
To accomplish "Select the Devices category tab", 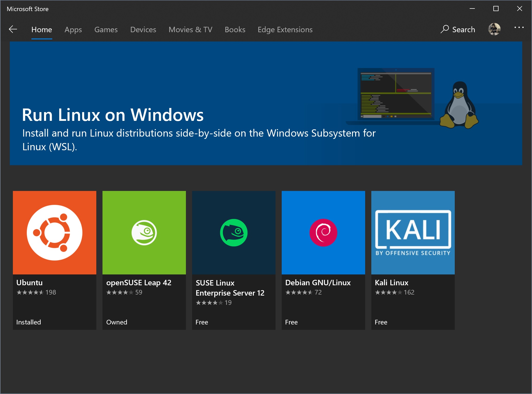I will (143, 29).
